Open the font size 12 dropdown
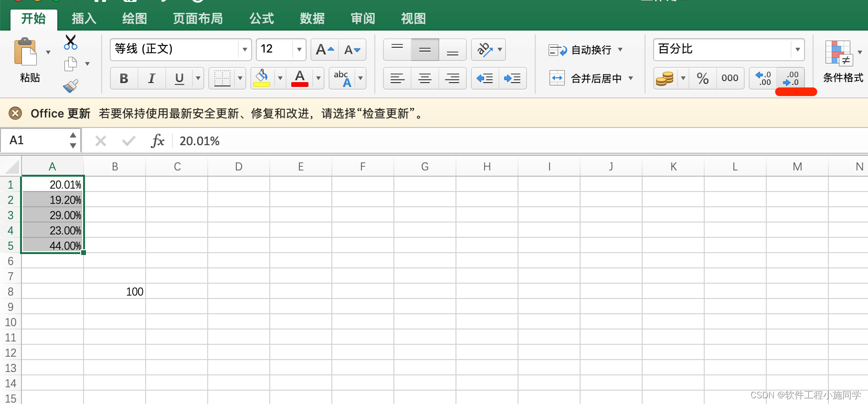868x404 pixels. pos(299,50)
